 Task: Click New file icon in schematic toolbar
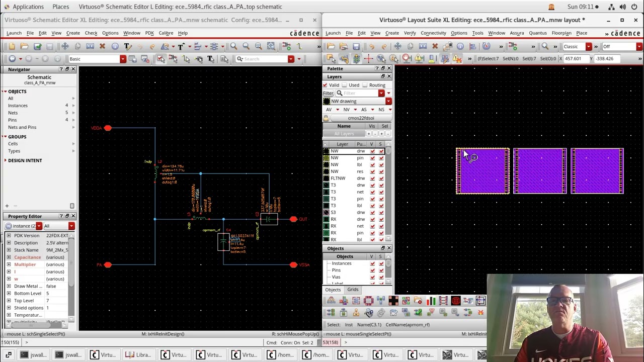12,46
